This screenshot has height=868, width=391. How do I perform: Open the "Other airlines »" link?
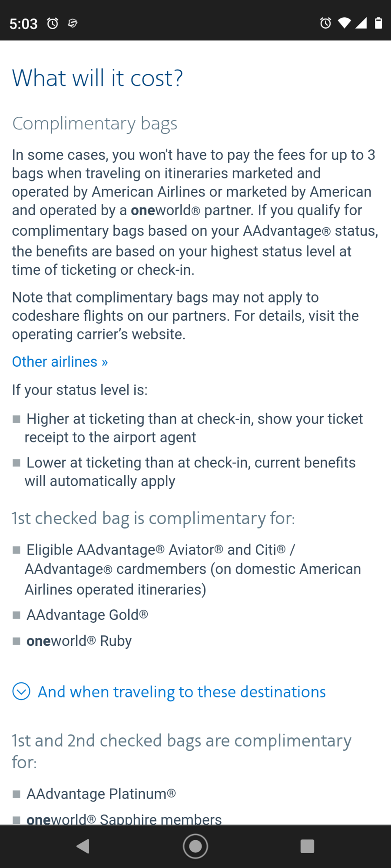point(60,362)
